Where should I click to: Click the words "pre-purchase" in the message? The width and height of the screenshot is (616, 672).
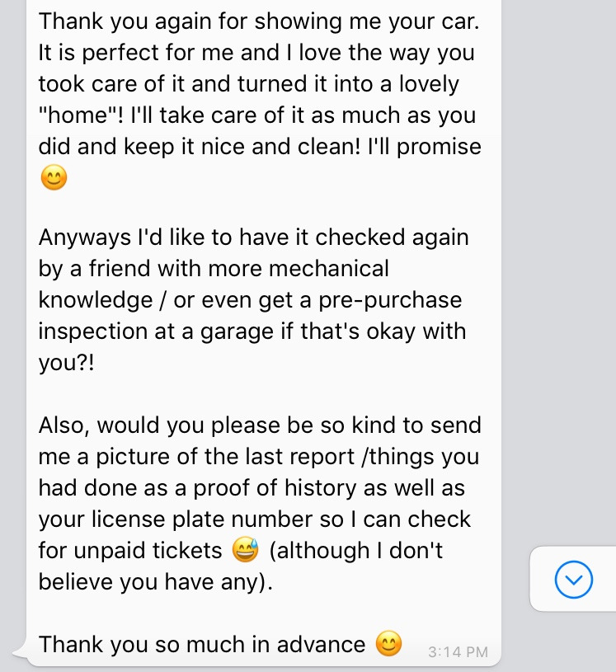coord(390,300)
